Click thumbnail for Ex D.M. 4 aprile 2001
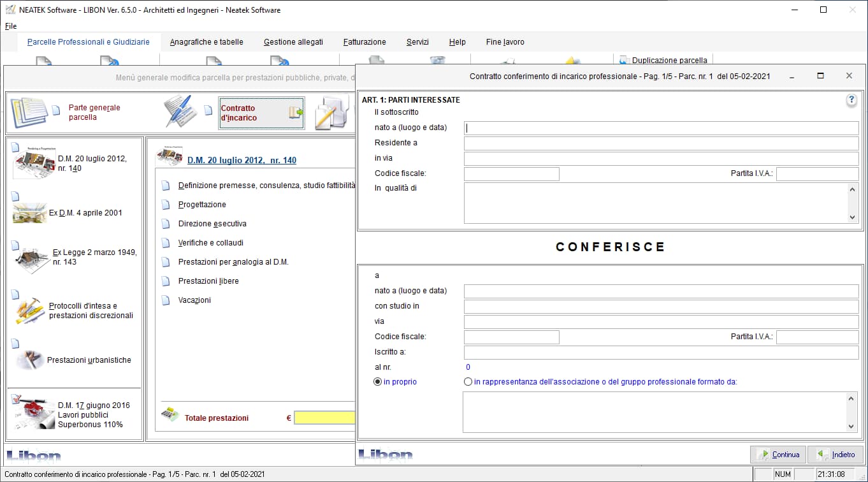The image size is (868, 482). pos(29,213)
